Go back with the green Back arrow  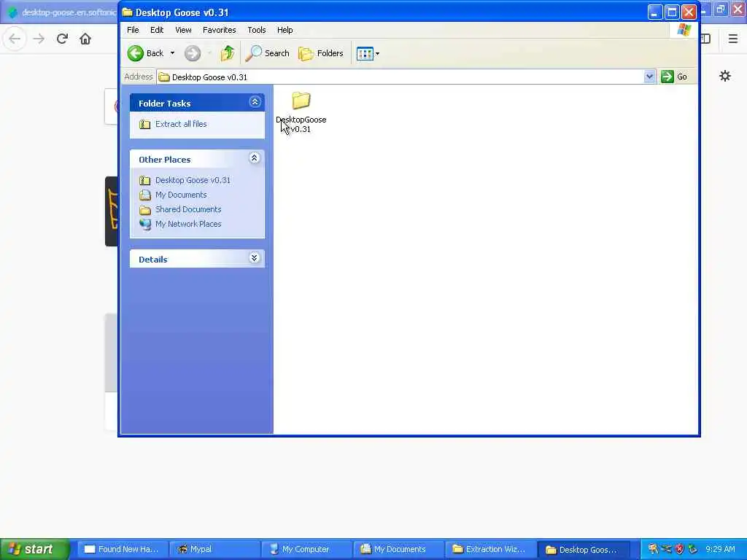click(146, 53)
